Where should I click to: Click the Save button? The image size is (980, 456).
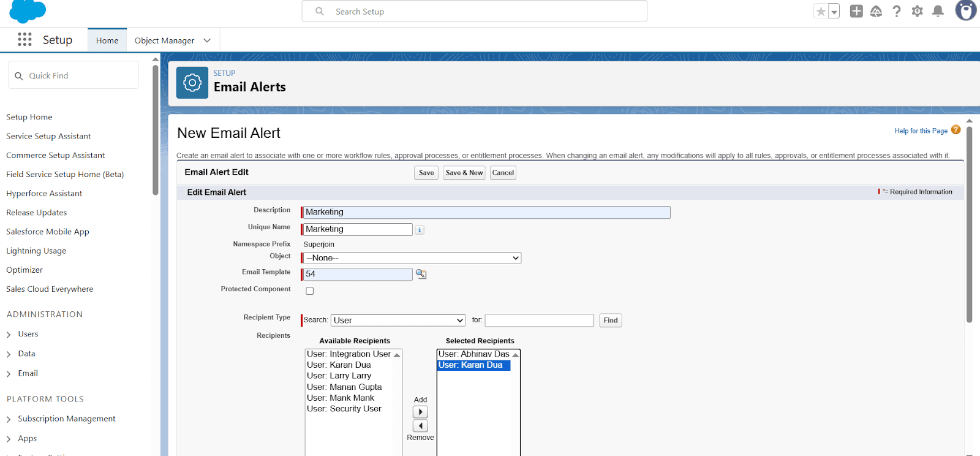(426, 173)
